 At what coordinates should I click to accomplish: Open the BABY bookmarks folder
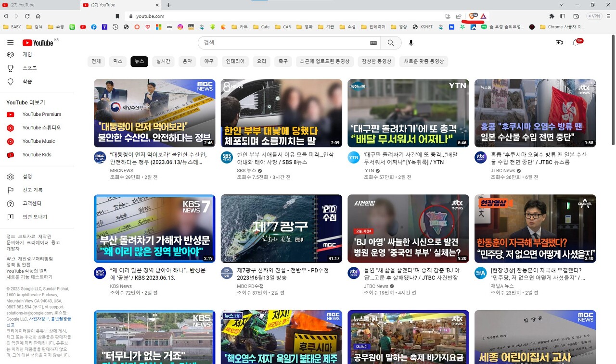click(x=12, y=27)
